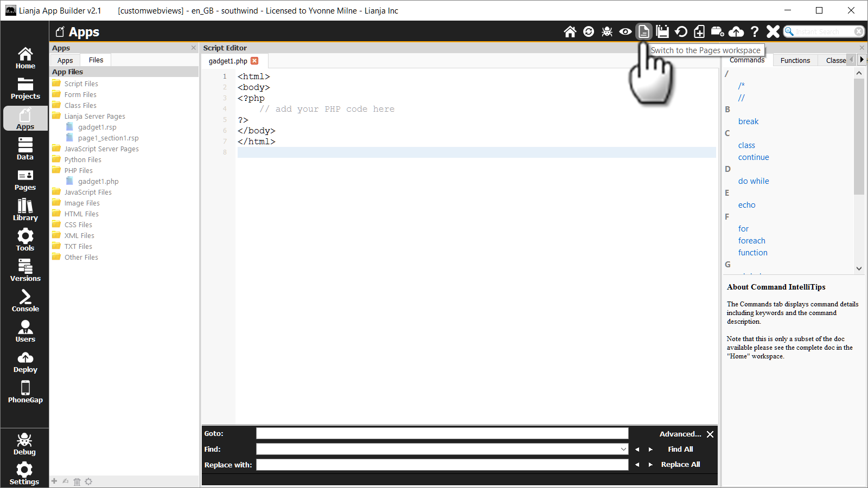Screen dimensions: 868x488
Task: Open the Versions workspace in sidebar
Action: tap(25, 270)
